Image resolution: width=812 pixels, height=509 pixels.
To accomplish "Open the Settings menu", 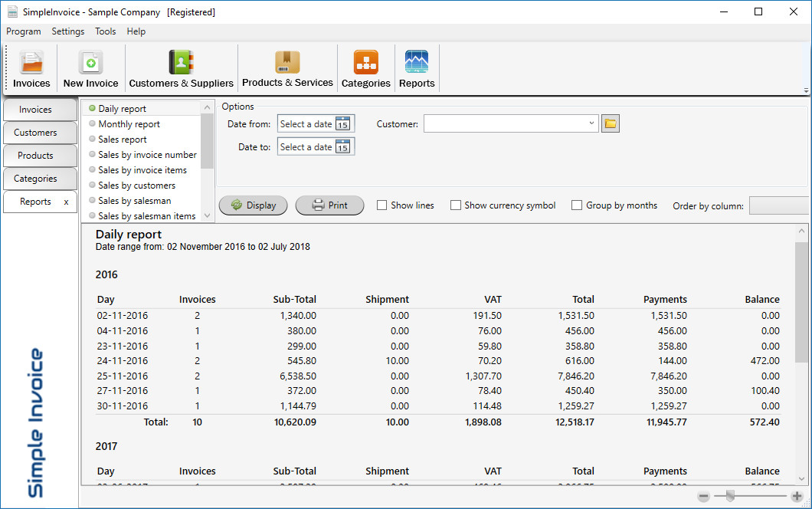I will [67, 31].
